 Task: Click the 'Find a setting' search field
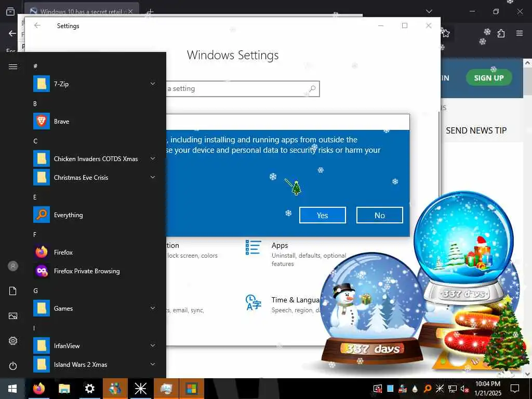[243, 88]
